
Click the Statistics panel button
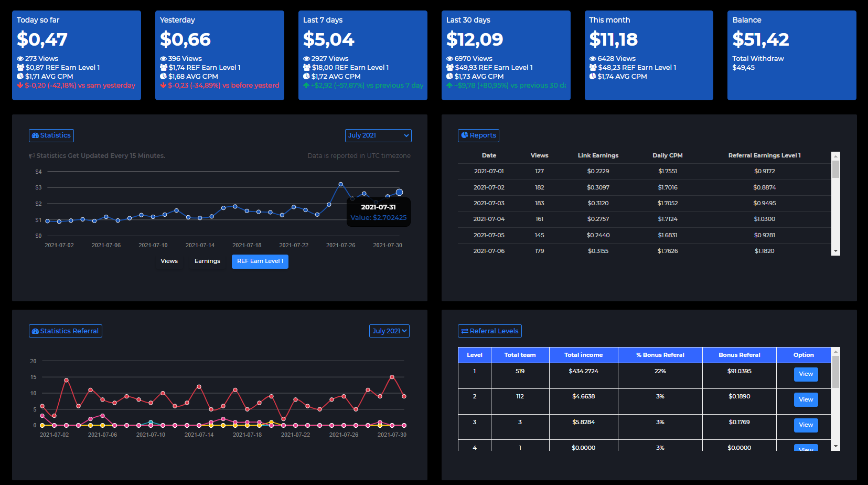[x=51, y=135]
